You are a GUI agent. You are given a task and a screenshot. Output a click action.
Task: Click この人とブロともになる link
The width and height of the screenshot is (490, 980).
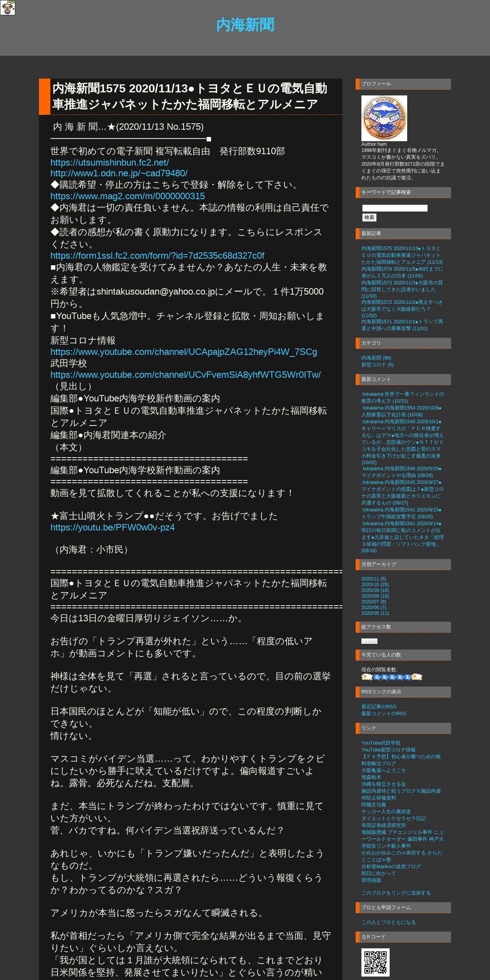pyautogui.click(x=388, y=922)
